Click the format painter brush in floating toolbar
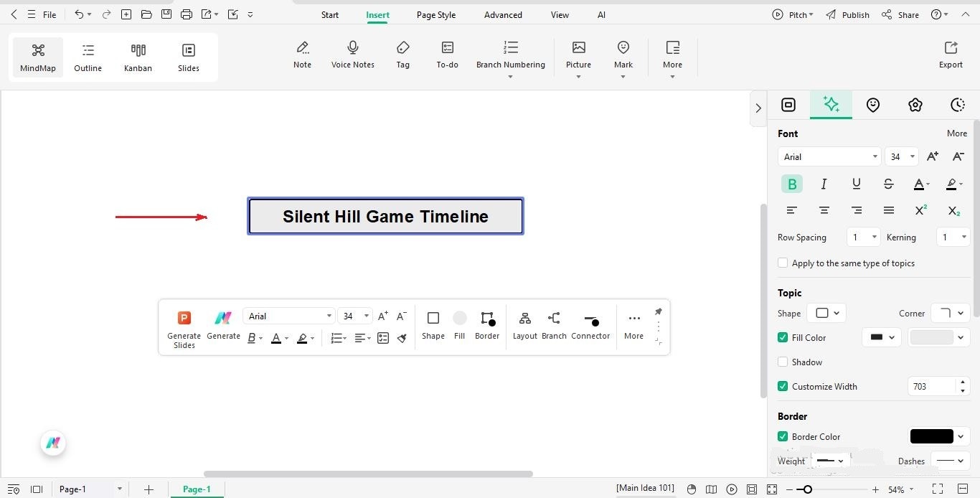 pos(402,338)
